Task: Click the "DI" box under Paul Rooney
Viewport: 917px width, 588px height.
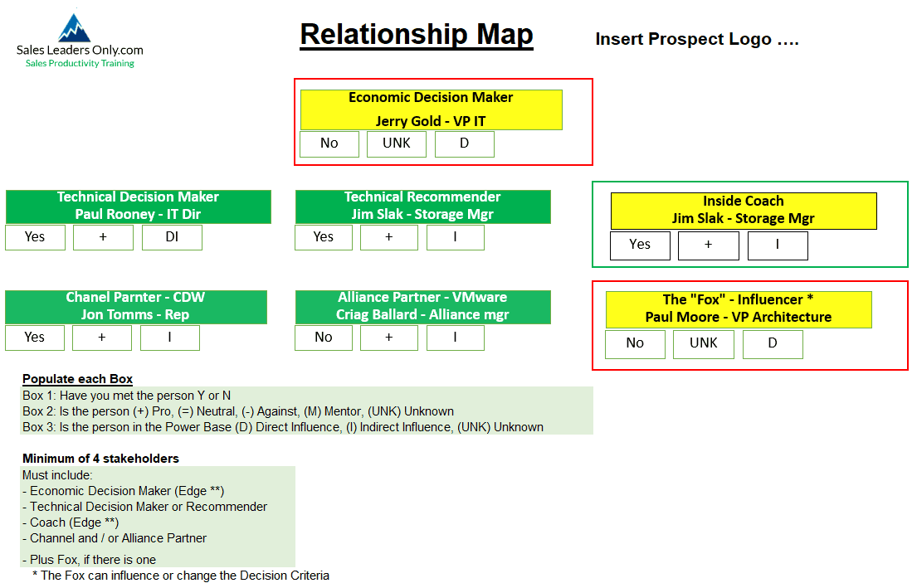Action: pyautogui.click(x=172, y=237)
